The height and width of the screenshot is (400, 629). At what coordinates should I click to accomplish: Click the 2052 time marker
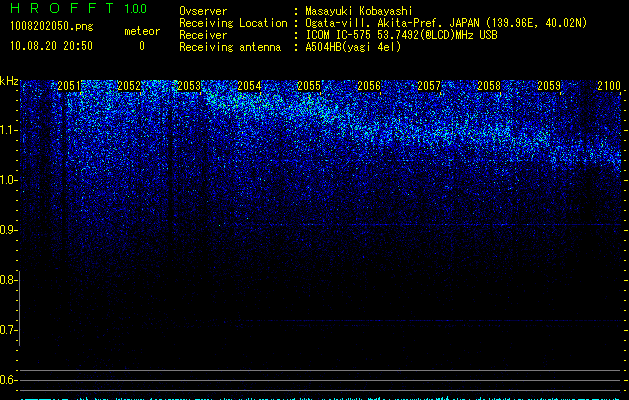129,85
